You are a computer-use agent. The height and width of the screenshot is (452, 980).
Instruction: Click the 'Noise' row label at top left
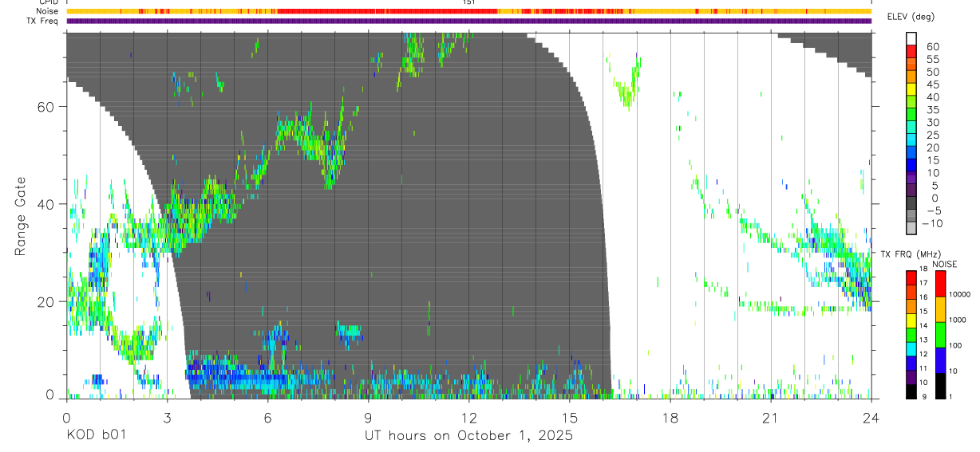tap(47, 11)
